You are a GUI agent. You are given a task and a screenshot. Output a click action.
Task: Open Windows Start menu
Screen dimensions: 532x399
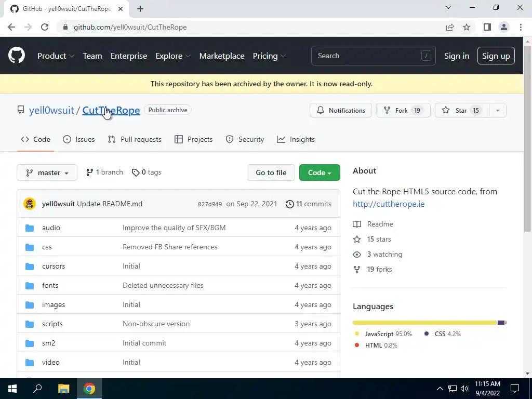[12, 389]
